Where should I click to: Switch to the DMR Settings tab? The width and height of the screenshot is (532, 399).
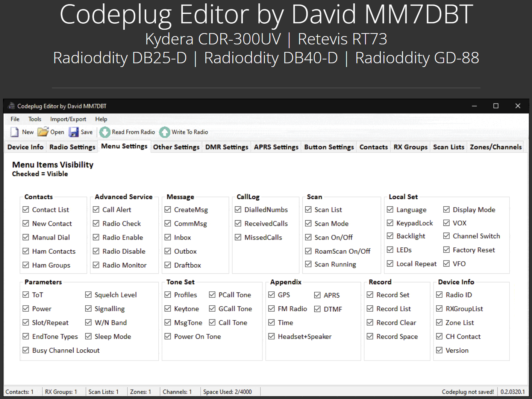[x=226, y=147]
